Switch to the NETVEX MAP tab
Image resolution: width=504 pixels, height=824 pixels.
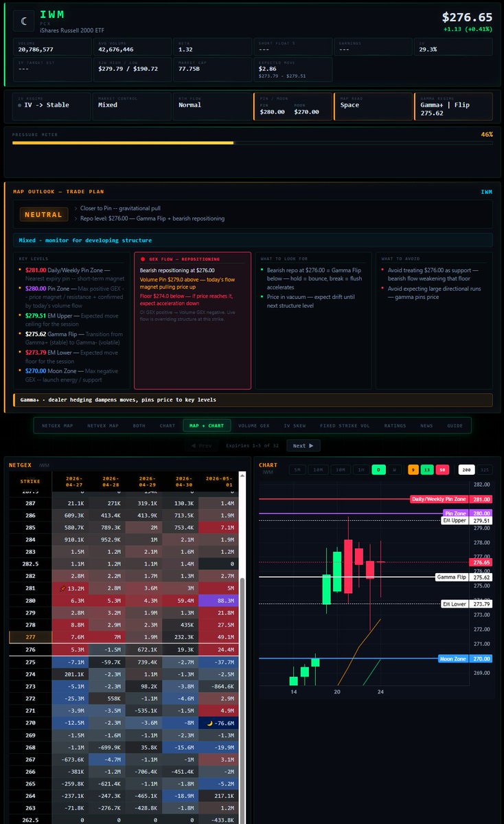point(103,425)
